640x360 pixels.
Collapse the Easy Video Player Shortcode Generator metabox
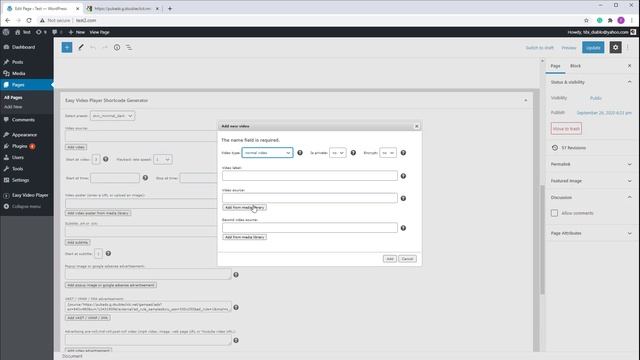pyautogui.click(x=525, y=100)
